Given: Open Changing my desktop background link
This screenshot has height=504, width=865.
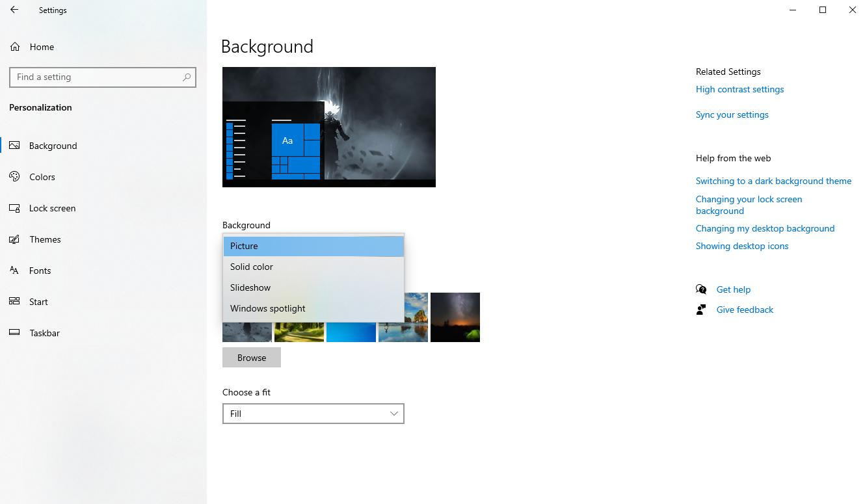Looking at the screenshot, I should pyautogui.click(x=765, y=228).
